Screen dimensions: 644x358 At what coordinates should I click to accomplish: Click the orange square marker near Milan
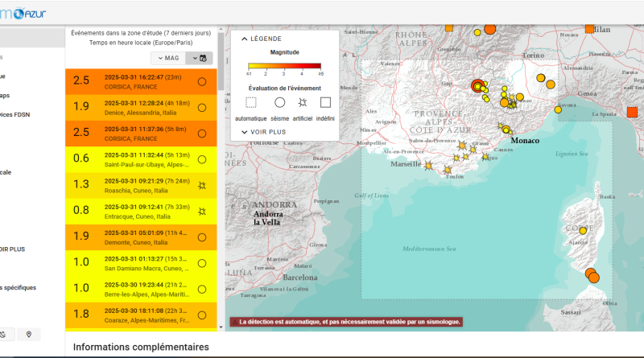pyautogui.click(x=589, y=28)
